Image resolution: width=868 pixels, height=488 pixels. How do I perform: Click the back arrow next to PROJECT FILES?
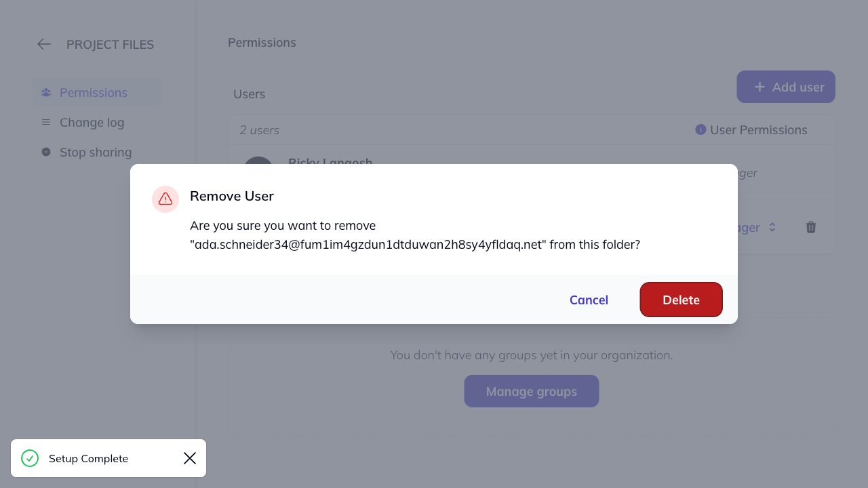tap(43, 44)
